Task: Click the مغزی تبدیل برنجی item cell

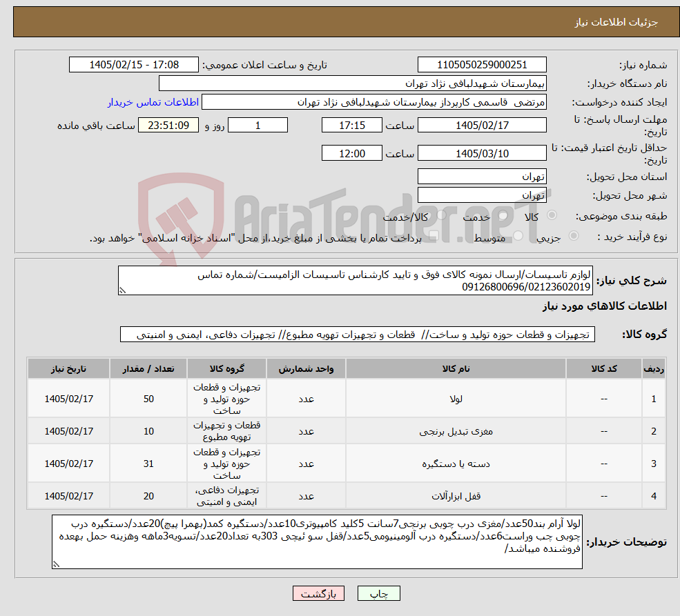Action: point(456,431)
